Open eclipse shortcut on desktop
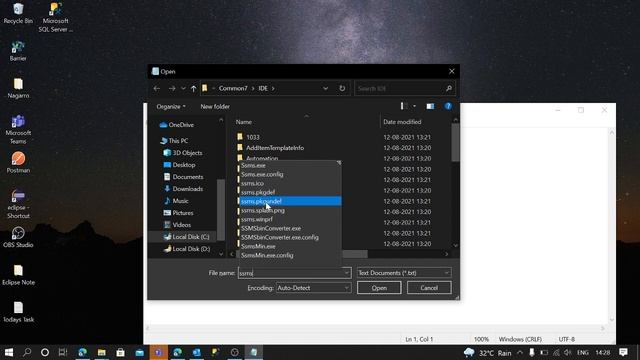640x360 pixels. pyautogui.click(x=18, y=204)
